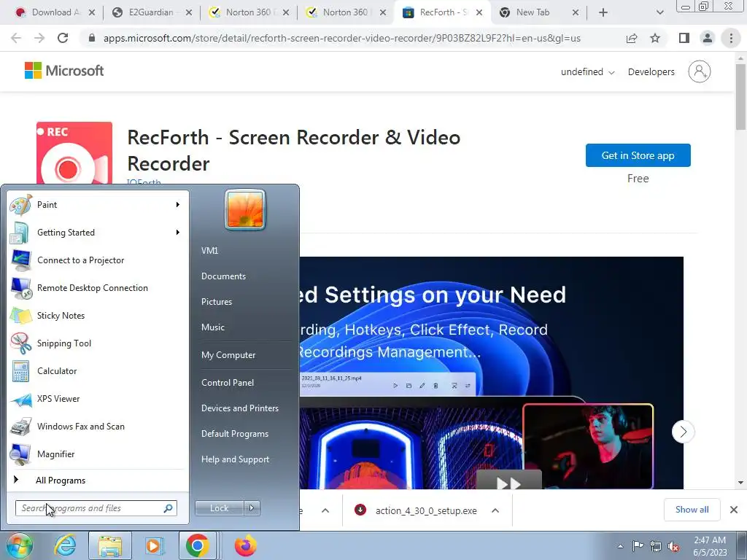Toggle Chrome side panel icon
This screenshot has width=747, height=560.
click(x=684, y=38)
